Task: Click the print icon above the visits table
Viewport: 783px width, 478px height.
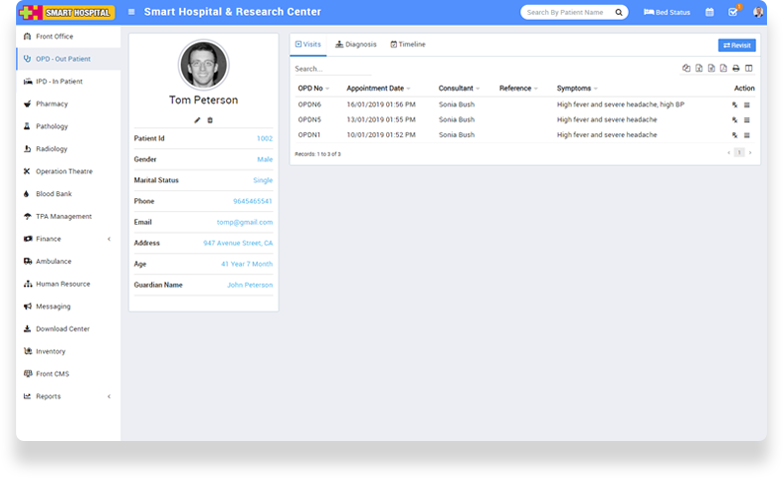Action: click(736, 68)
